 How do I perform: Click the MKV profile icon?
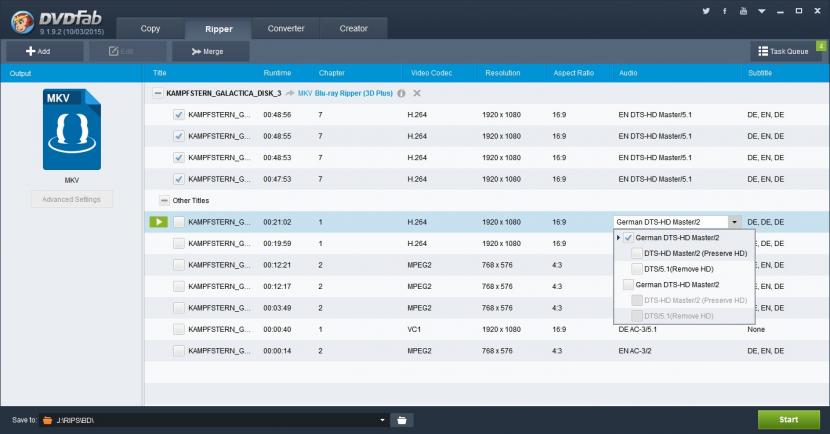[71, 129]
